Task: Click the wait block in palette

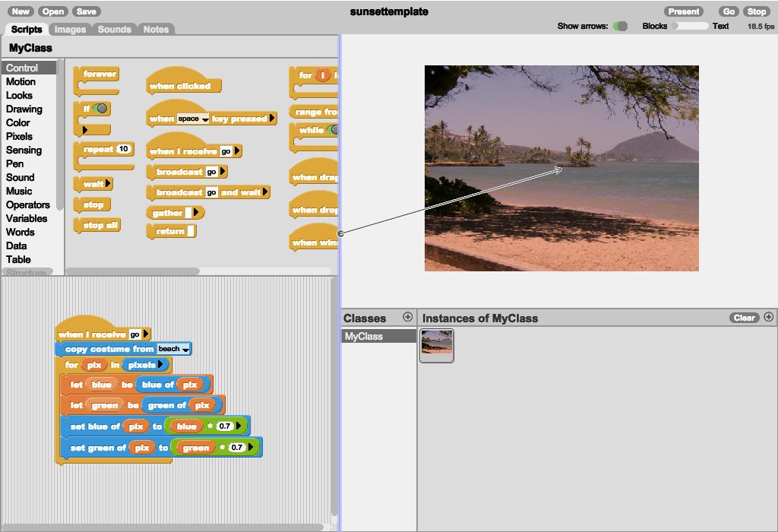Action: pyautogui.click(x=93, y=184)
